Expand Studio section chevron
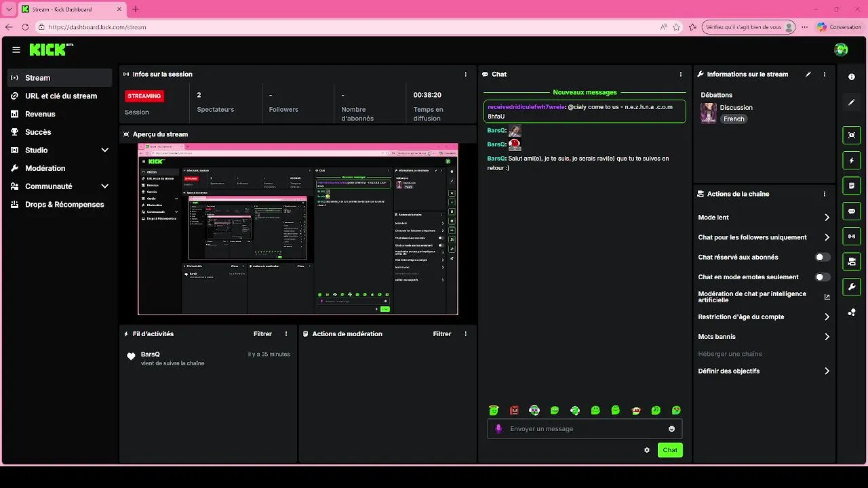Image resolution: width=868 pixels, height=488 pixels. 104,150
